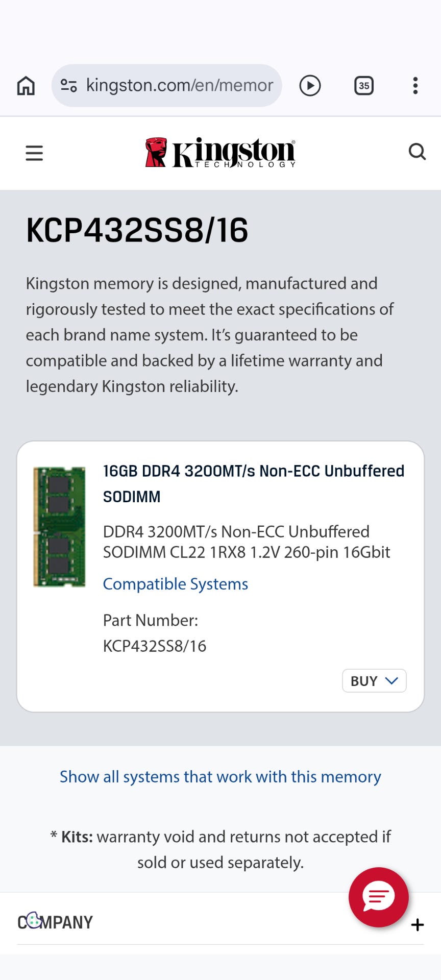
Task: Expand the Company section plus icon
Action: 418,925
